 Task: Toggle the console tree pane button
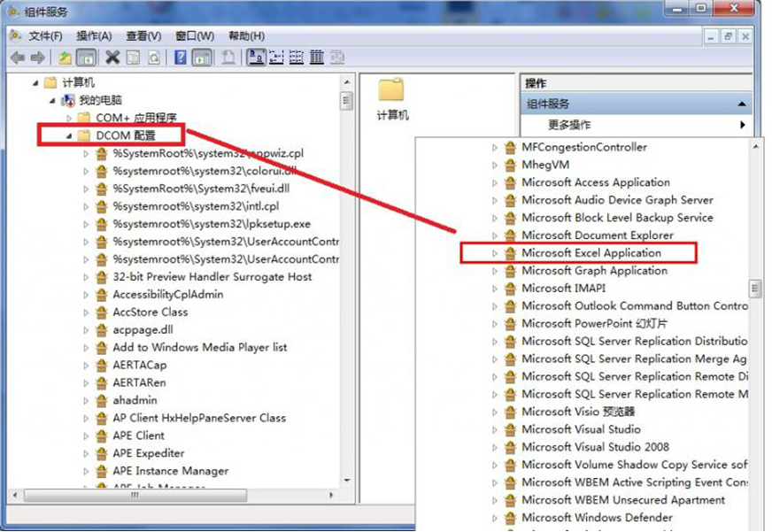pos(86,58)
